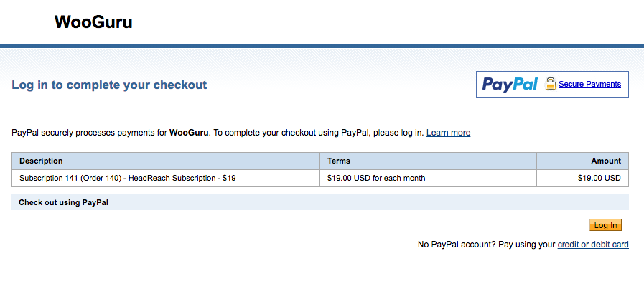Click the blue header divider line
The height and width of the screenshot is (284, 644).
(322, 46)
